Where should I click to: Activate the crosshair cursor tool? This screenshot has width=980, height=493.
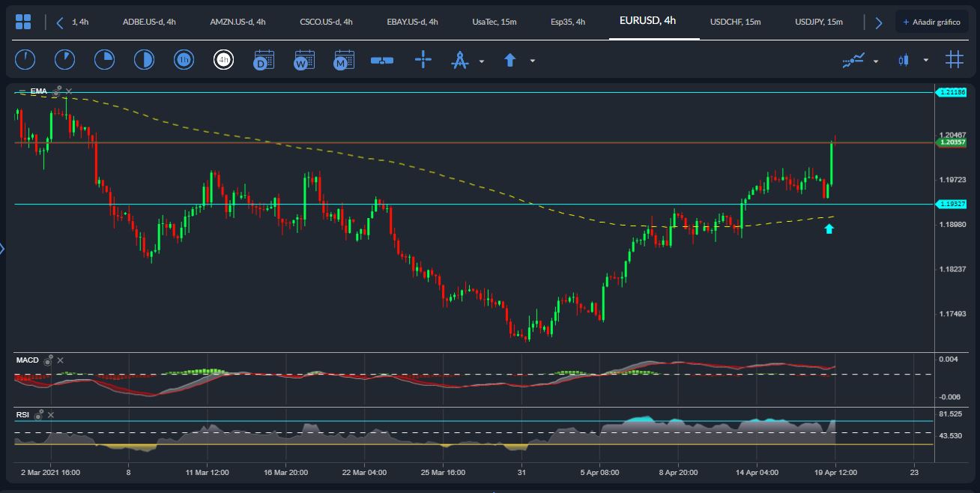pos(423,59)
